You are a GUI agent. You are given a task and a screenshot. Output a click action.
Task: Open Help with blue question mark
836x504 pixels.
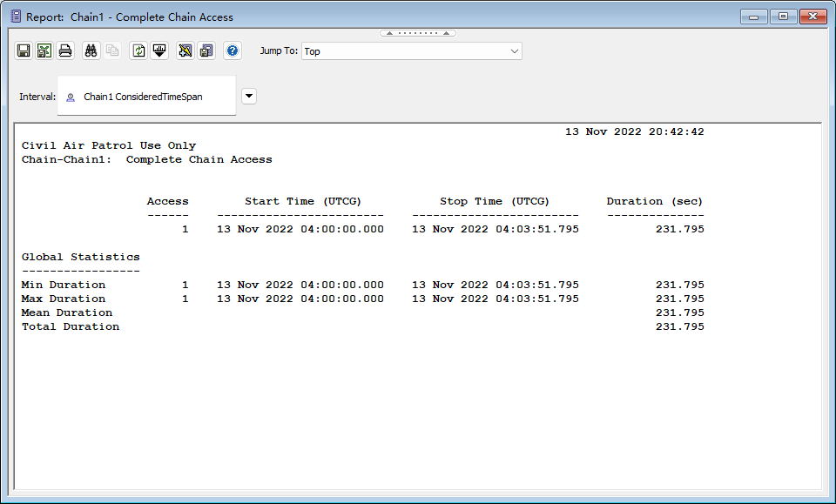pyautogui.click(x=233, y=50)
